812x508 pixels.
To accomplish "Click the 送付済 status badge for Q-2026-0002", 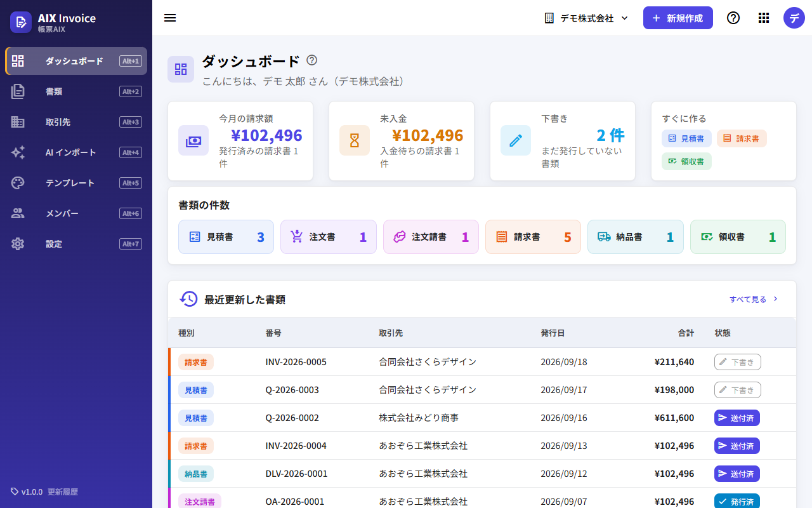I will [x=737, y=418].
